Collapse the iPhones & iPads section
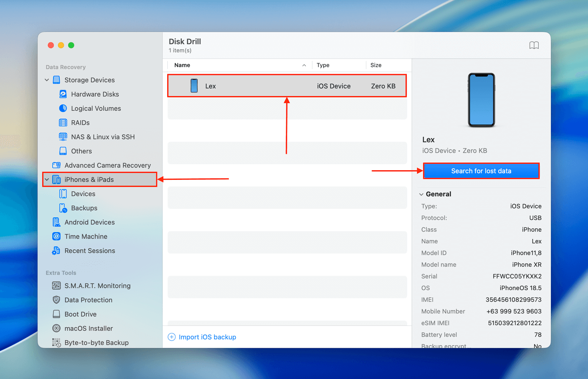This screenshot has width=588, height=379. coord(47,180)
